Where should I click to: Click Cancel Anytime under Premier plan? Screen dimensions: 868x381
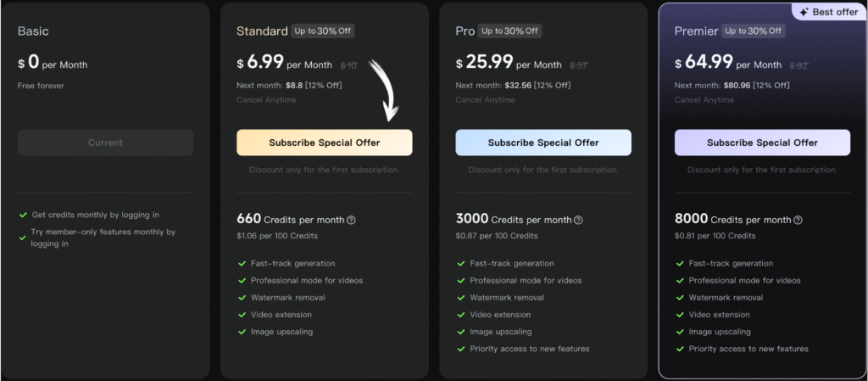(704, 100)
